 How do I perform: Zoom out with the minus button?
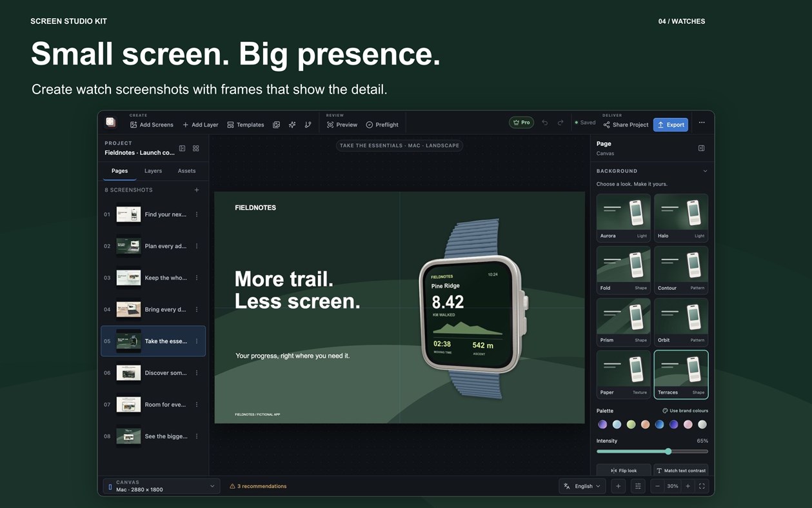click(657, 486)
